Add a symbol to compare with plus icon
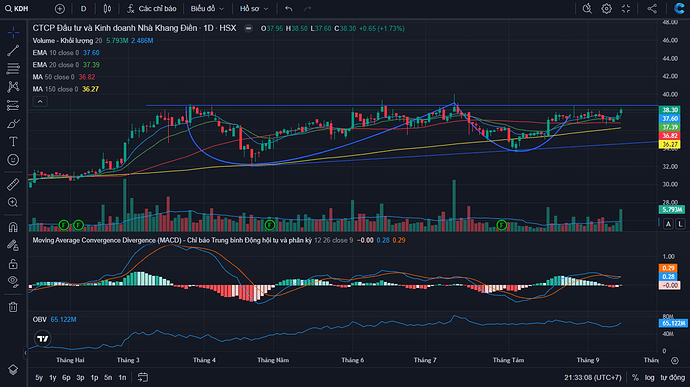690x387 pixels. 59,8
